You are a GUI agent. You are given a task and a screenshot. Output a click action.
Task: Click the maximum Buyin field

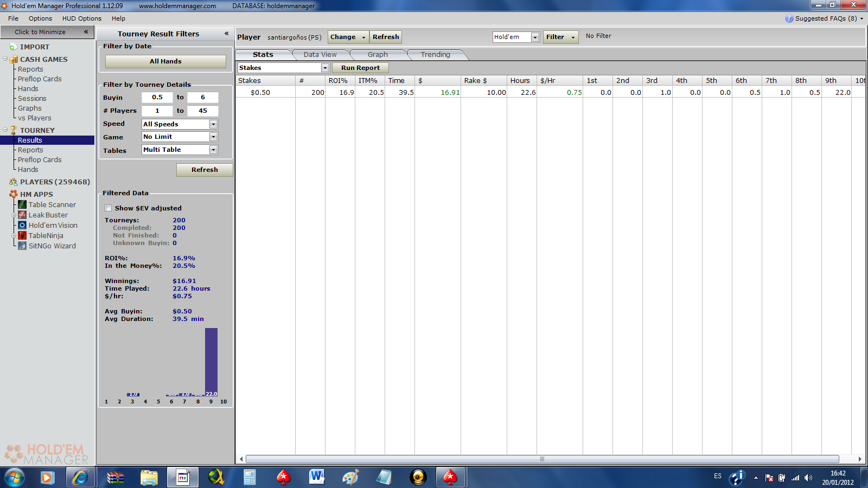pos(203,98)
